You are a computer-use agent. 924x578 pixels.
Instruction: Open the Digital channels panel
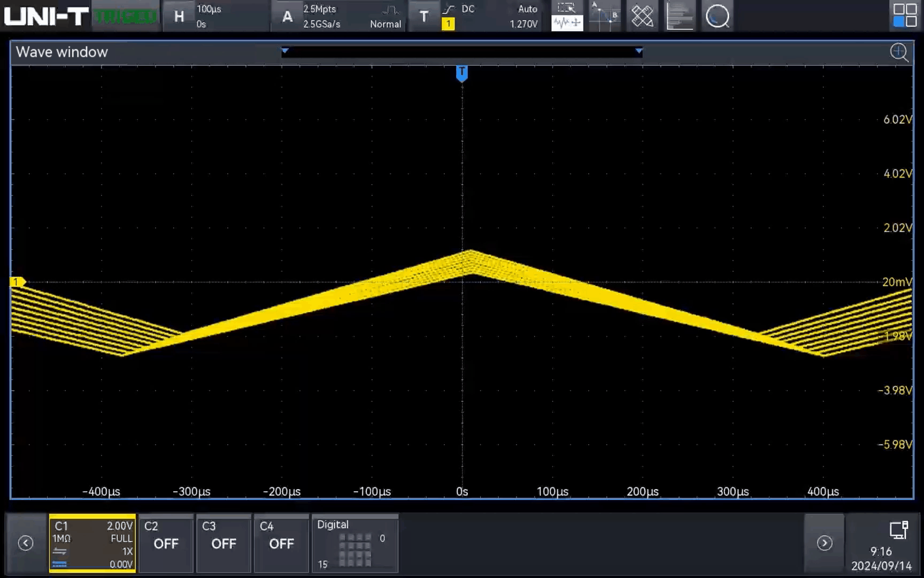(x=355, y=543)
